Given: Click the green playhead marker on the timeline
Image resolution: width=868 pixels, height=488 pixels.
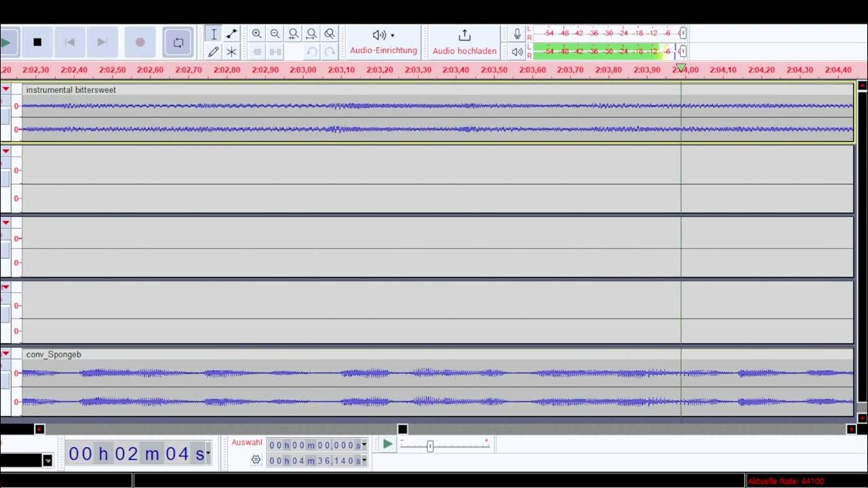Looking at the screenshot, I should (681, 68).
